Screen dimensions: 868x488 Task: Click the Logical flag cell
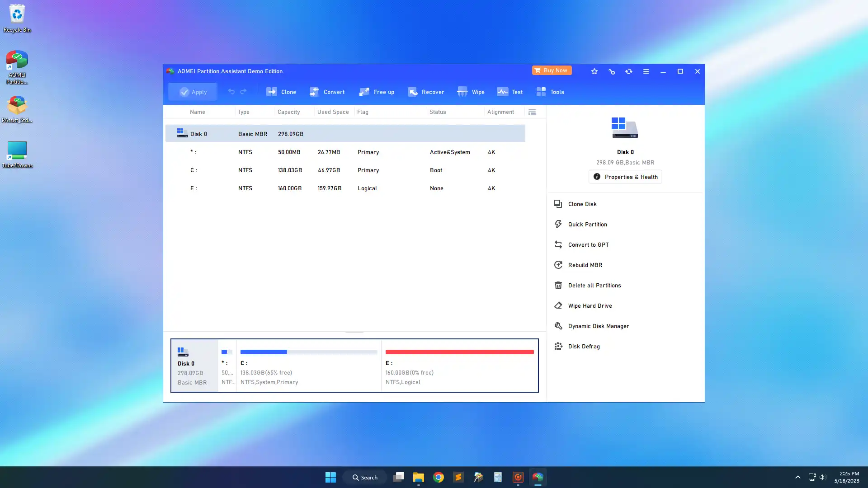pos(367,188)
